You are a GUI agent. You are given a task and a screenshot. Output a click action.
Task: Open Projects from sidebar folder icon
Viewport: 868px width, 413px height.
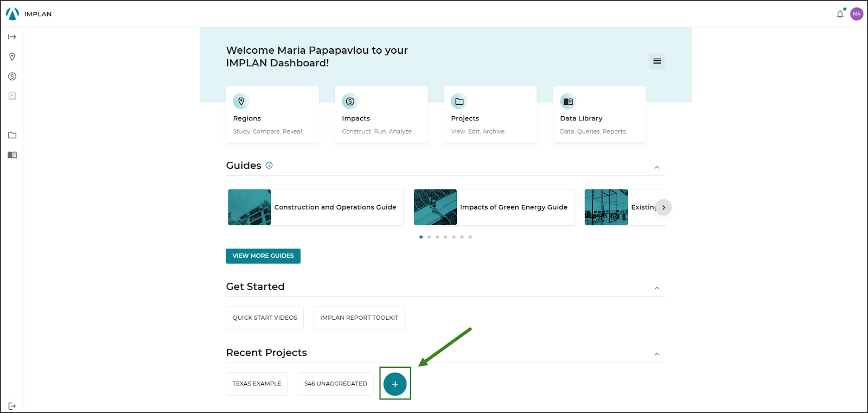click(x=12, y=135)
